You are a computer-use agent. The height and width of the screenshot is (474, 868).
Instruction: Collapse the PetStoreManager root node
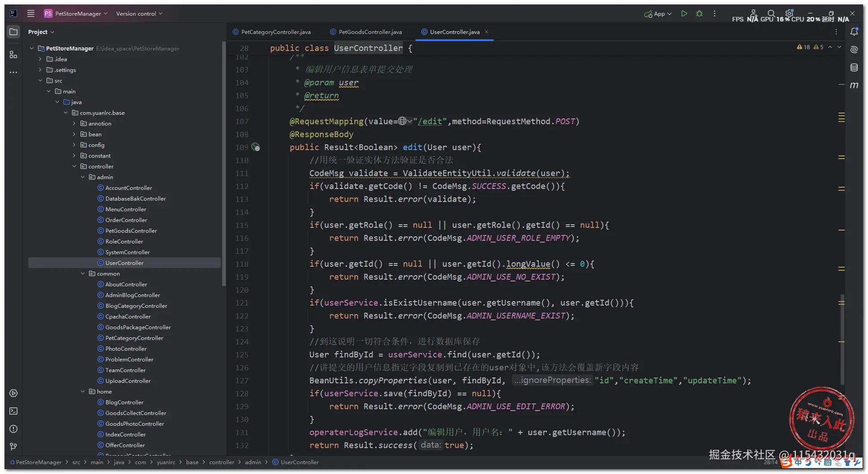tap(32, 48)
